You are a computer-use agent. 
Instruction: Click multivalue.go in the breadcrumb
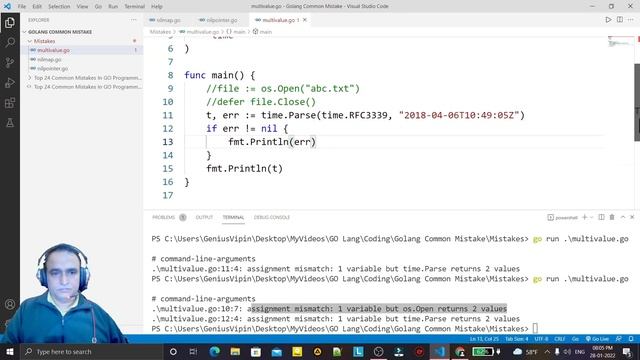(202, 31)
